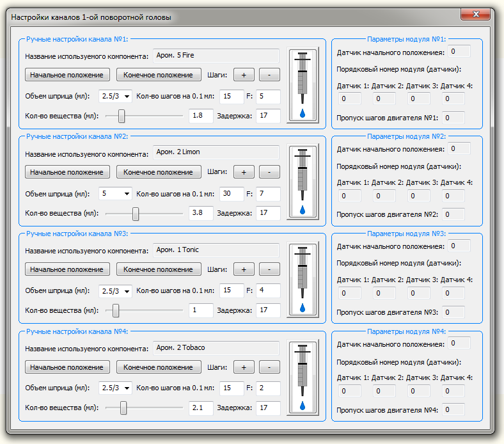Viewport: 504px width, 444px height.
Task: Click component name field 'Аром. 5 Fire'
Action: 216,56
